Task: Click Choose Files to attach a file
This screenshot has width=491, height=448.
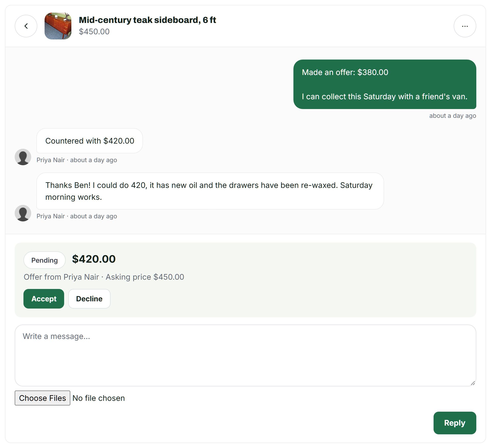Action: (43, 398)
